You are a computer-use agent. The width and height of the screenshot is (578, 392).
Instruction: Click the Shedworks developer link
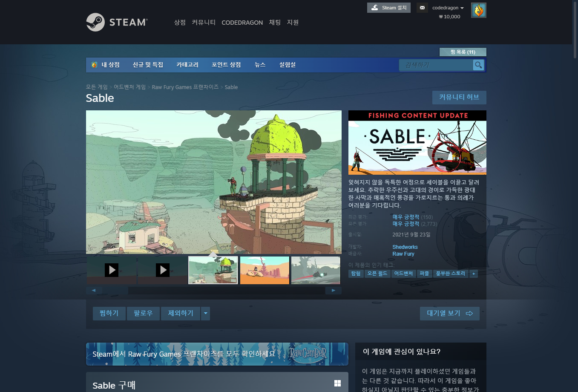pyautogui.click(x=405, y=247)
